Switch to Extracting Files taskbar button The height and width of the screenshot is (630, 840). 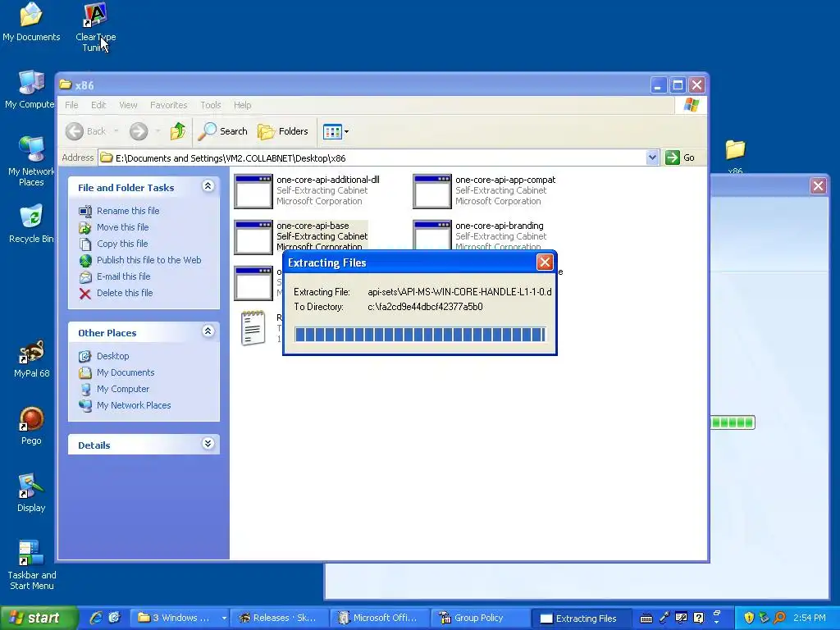tap(580, 619)
